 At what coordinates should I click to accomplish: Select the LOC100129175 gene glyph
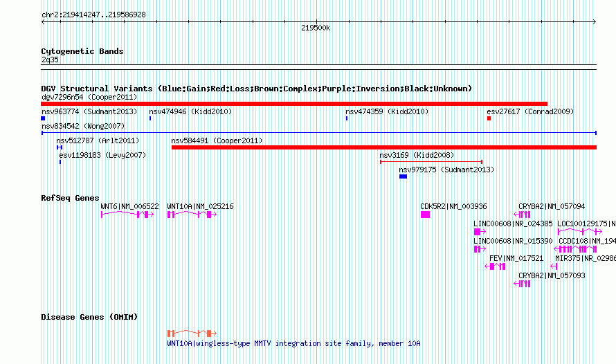coord(580,232)
